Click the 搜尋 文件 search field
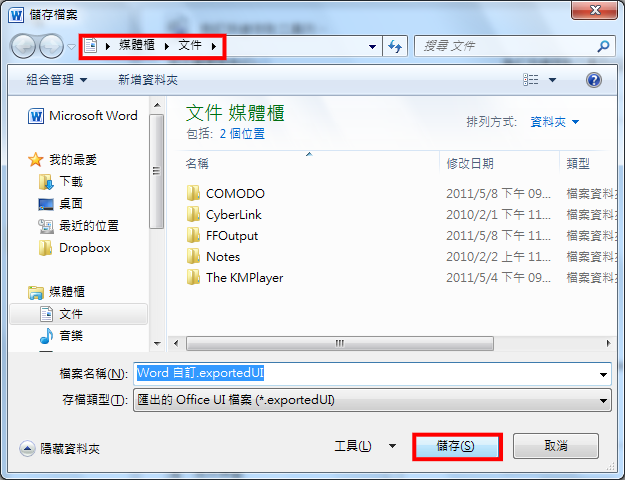Screen dimensions: 625x480 tap(505, 46)
